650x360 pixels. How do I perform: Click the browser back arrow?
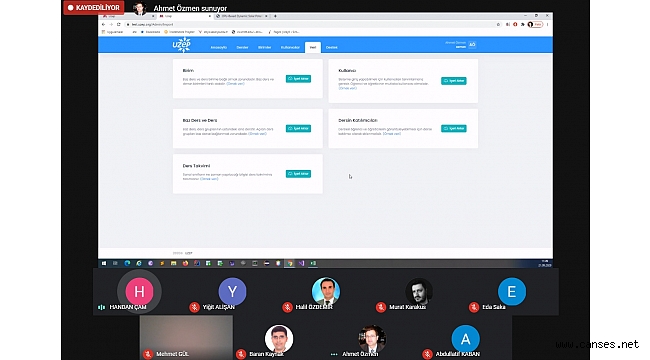pos(104,24)
